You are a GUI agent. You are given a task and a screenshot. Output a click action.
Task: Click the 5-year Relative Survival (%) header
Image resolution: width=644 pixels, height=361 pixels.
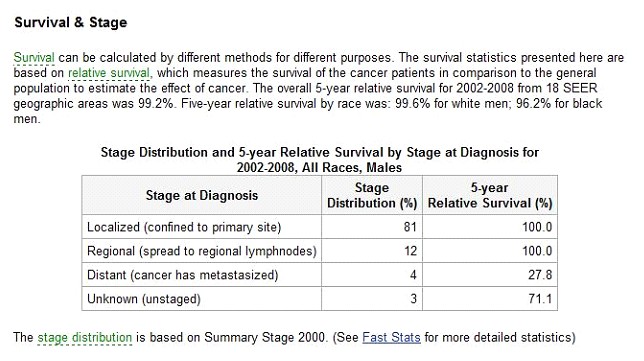click(x=490, y=195)
